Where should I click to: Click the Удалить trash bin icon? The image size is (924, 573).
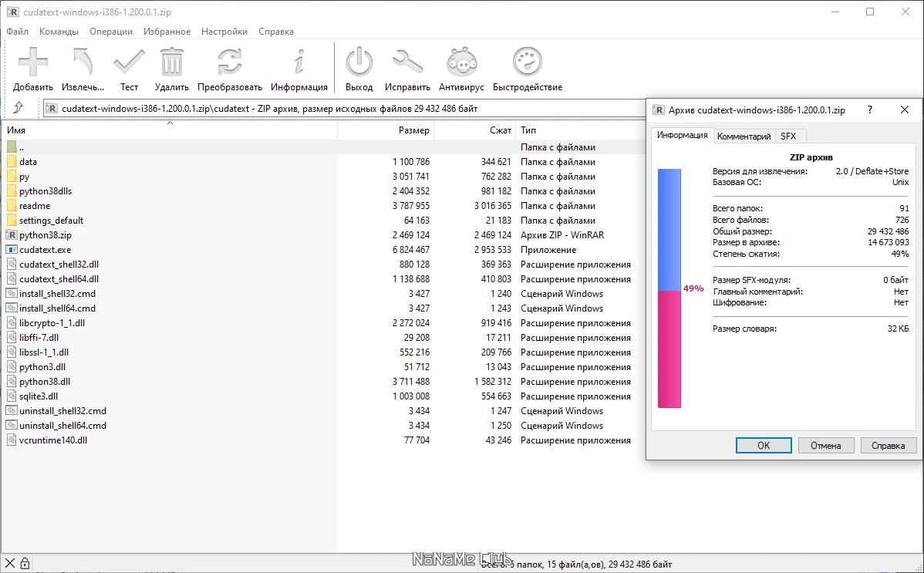pos(171,62)
